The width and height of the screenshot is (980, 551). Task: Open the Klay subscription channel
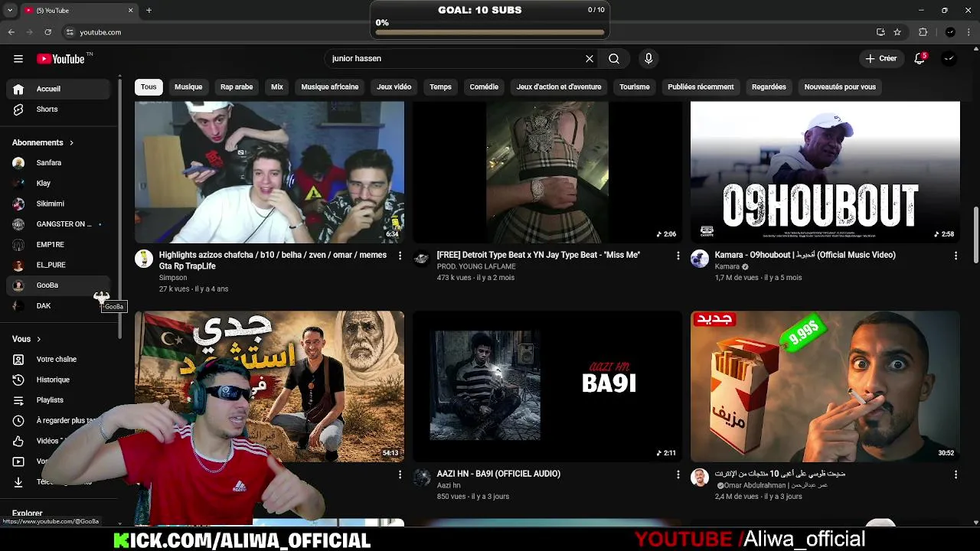coord(58,184)
